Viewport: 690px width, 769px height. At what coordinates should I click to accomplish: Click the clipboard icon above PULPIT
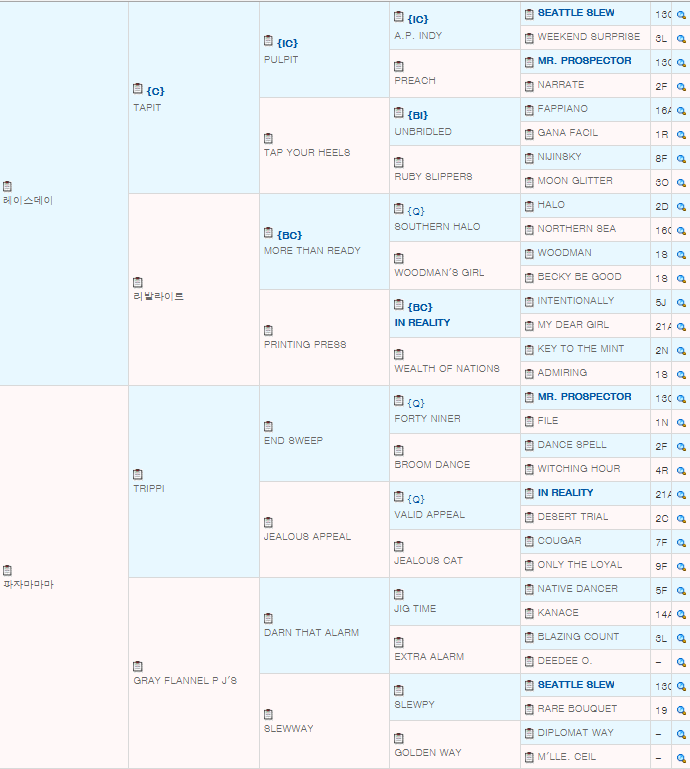point(268,41)
